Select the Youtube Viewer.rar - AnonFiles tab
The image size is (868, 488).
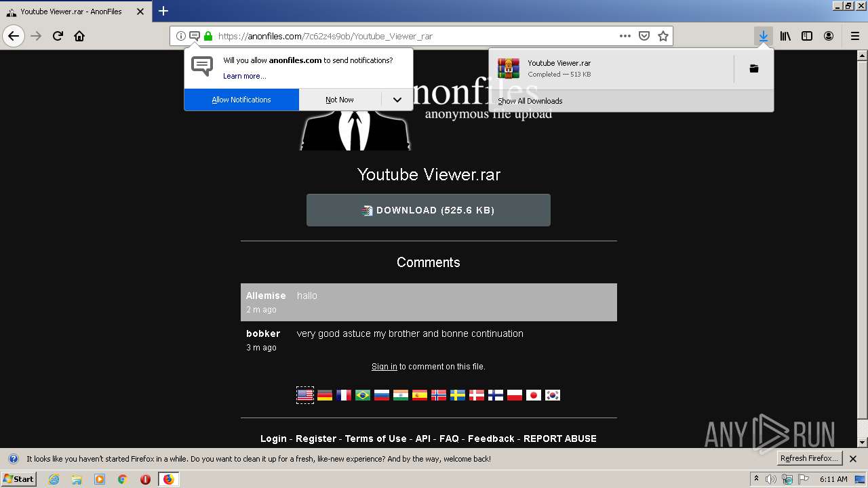(71, 12)
